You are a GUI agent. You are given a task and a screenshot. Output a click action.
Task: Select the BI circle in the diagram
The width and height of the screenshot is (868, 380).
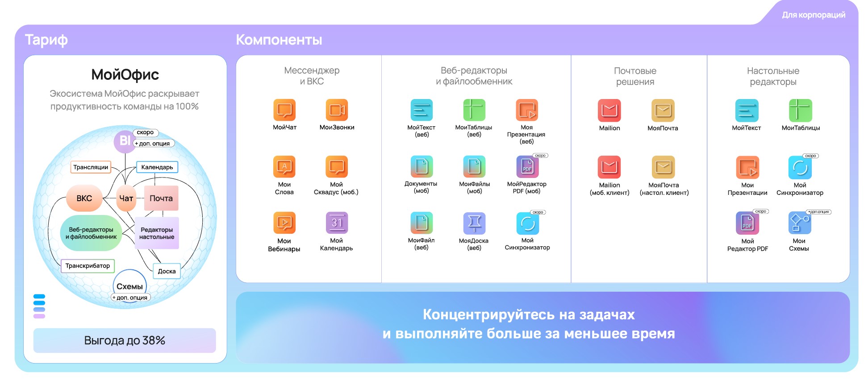click(125, 141)
